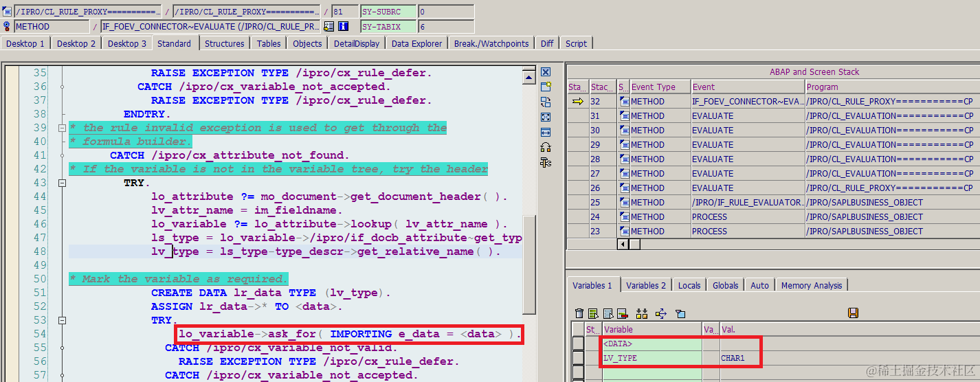The height and width of the screenshot is (382, 980).
Task: Click the list icon with red bar
Action: click(622, 313)
